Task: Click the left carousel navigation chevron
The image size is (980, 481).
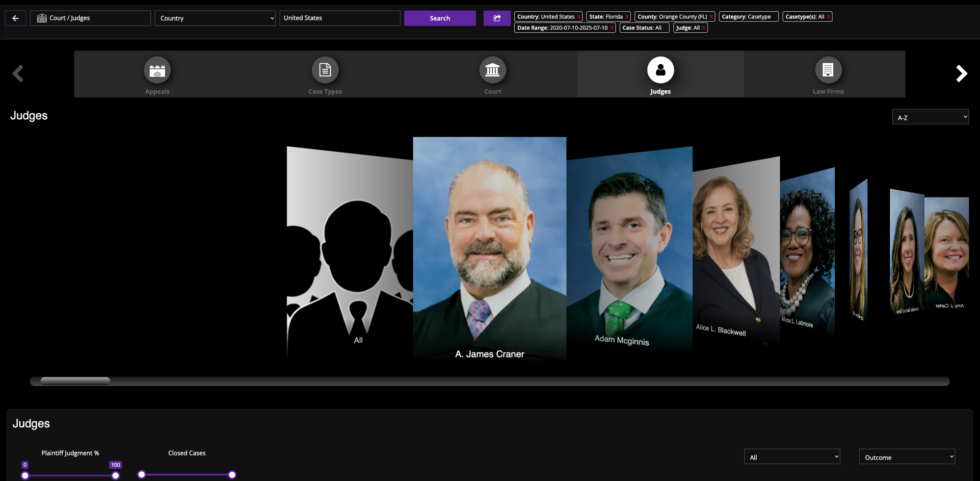Action: [x=18, y=74]
